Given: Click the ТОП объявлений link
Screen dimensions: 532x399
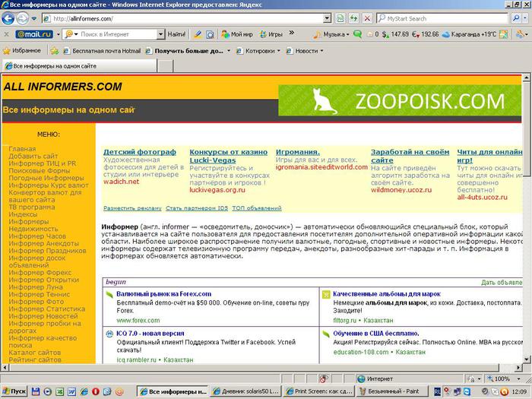Looking at the screenshot, I should [x=257, y=208].
